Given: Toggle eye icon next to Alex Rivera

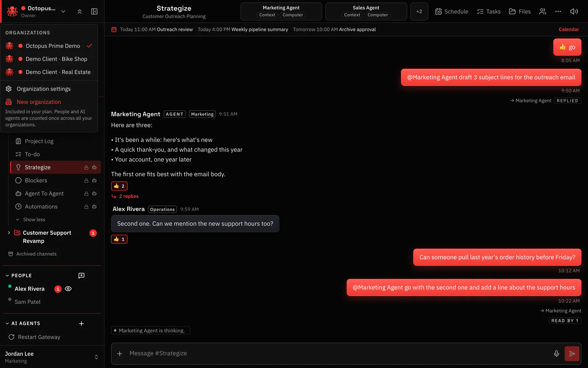Looking at the screenshot, I should click(x=68, y=289).
